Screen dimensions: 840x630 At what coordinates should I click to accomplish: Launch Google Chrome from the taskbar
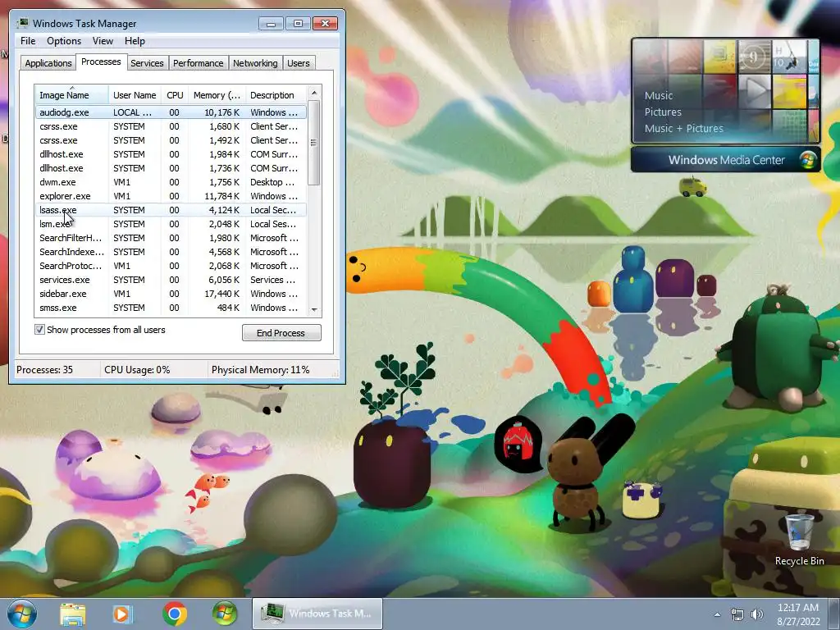click(175, 614)
